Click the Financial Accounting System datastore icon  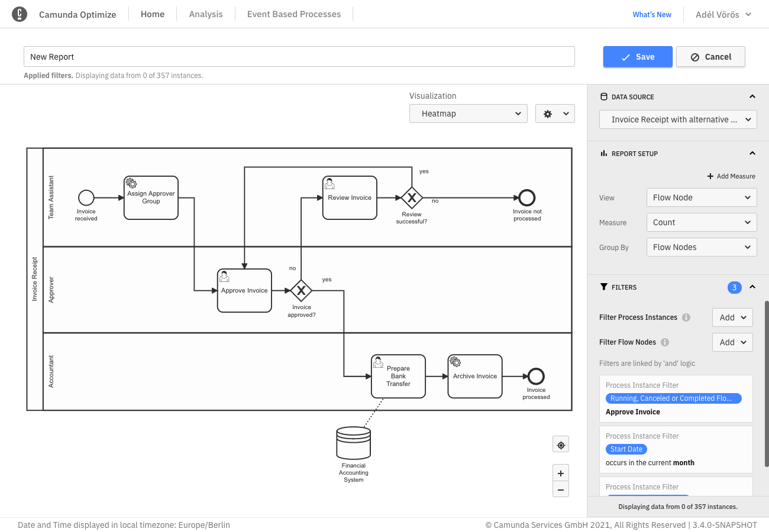tap(353, 443)
